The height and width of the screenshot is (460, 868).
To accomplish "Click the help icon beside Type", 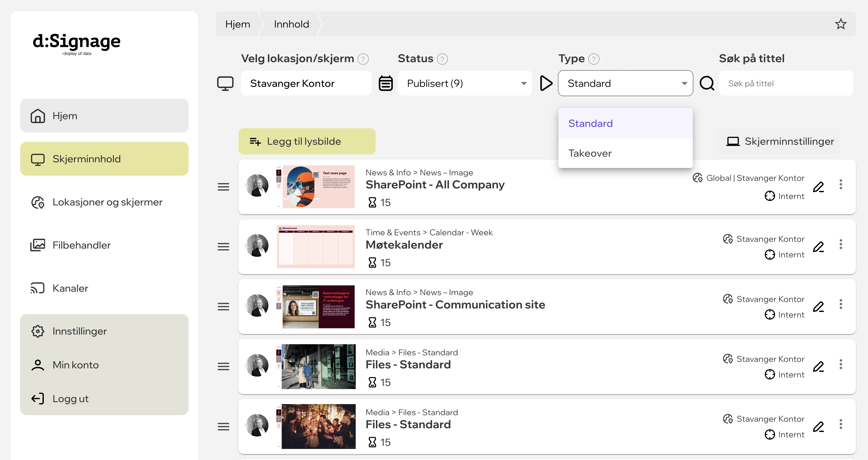I will [x=594, y=59].
